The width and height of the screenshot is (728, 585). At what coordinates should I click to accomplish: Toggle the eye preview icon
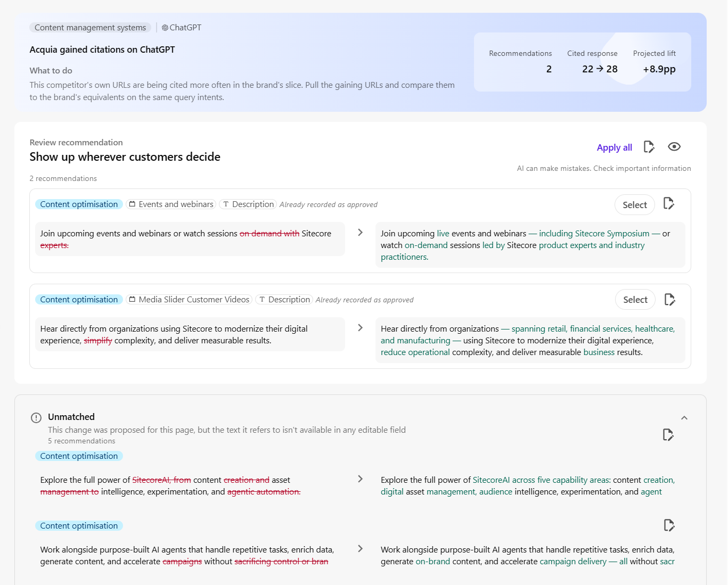coord(674,147)
